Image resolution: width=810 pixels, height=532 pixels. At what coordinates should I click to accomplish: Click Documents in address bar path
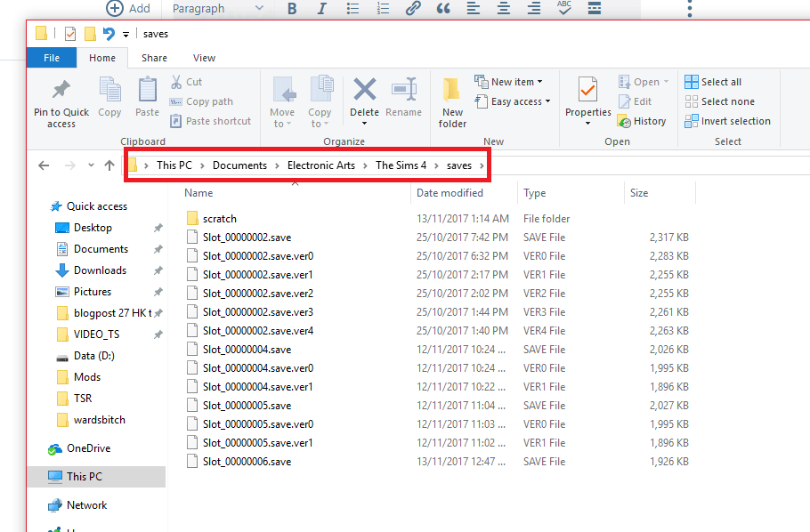coord(239,165)
